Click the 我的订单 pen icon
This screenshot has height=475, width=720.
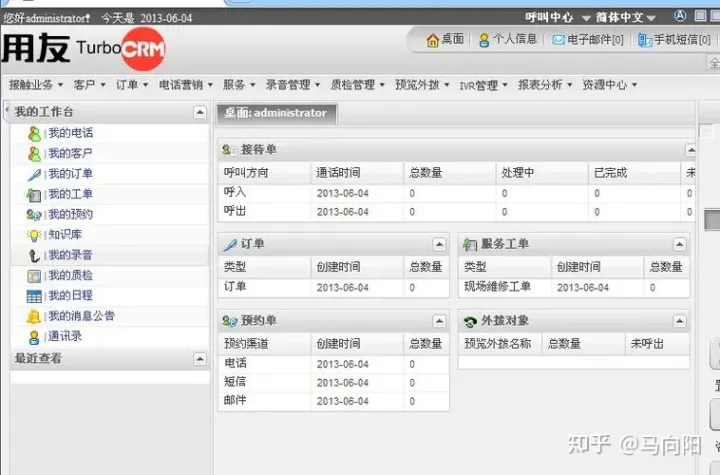[34, 175]
